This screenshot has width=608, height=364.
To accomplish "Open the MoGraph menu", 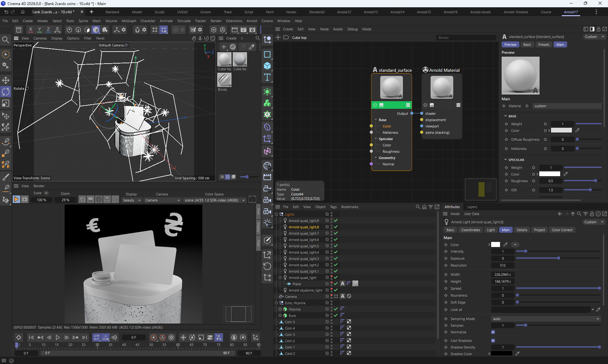I will (129, 21).
